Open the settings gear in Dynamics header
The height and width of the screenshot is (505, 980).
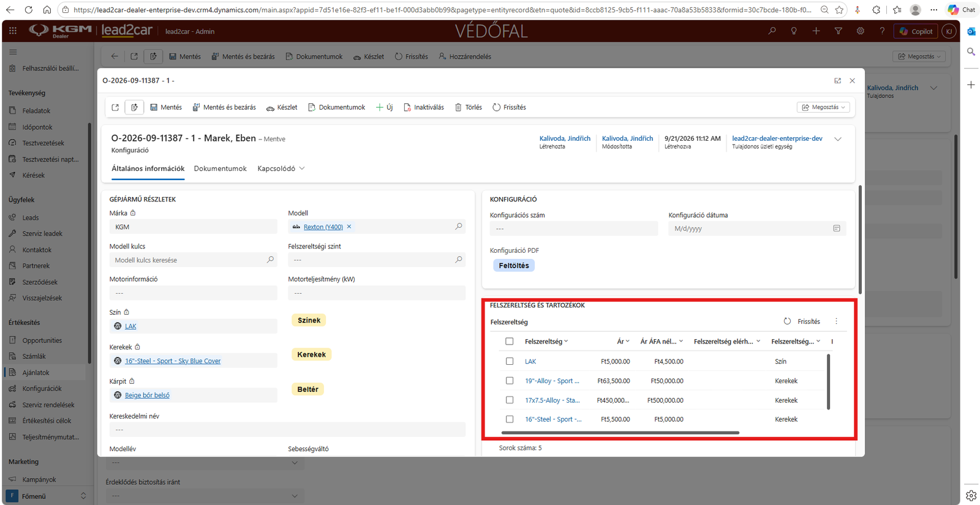click(860, 31)
